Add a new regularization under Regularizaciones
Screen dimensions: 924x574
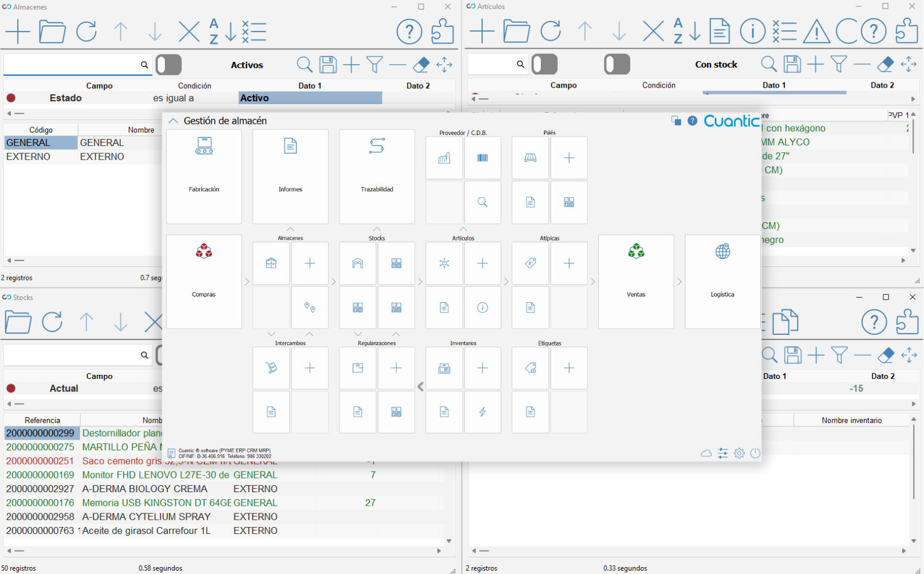coord(396,368)
